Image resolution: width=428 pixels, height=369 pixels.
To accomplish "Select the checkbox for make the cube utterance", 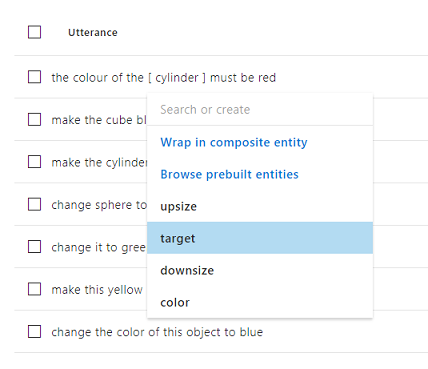I will 34,119.
